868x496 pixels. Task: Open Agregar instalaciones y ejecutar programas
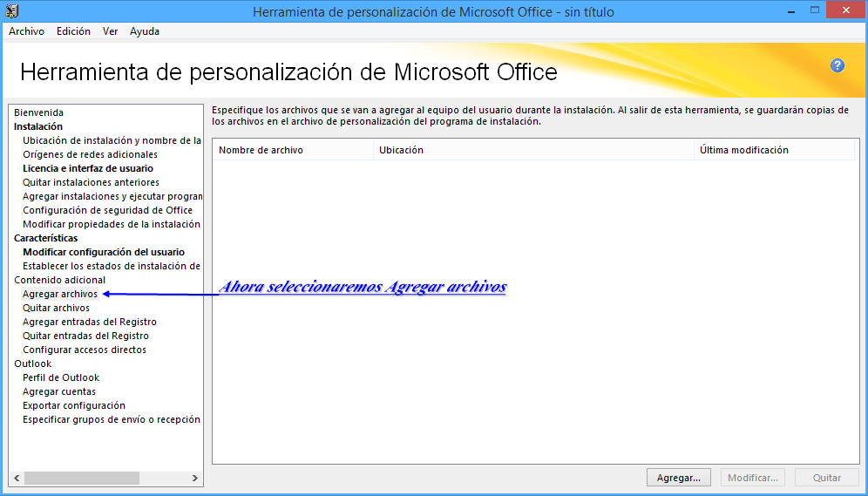point(112,196)
